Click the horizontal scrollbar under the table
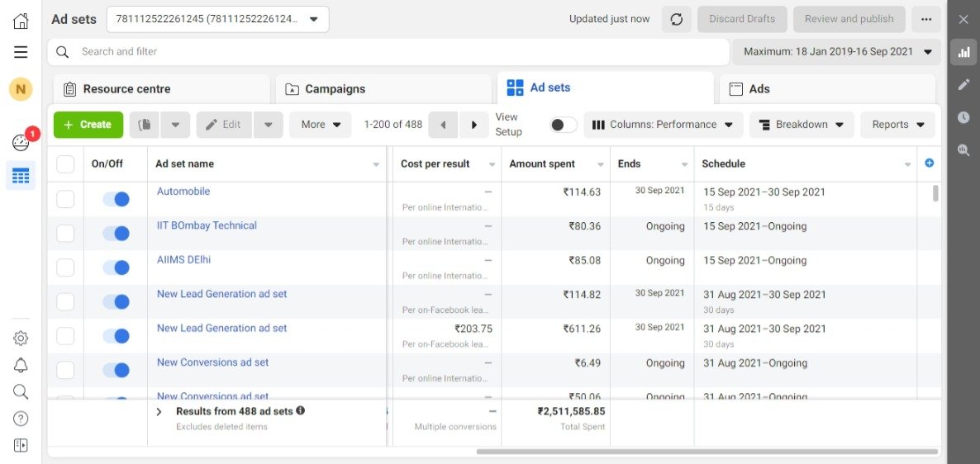The width and height of the screenshot is (980, 464). 706,452
